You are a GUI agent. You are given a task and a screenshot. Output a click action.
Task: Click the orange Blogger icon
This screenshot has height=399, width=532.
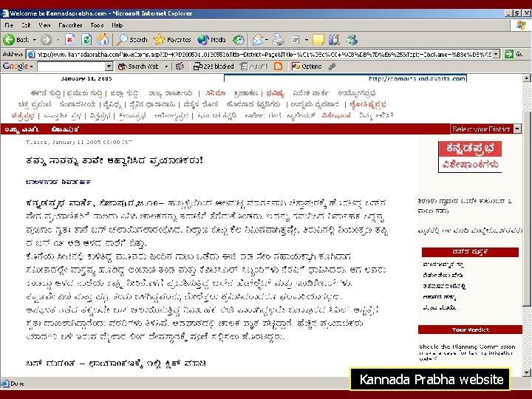(279, 66)
